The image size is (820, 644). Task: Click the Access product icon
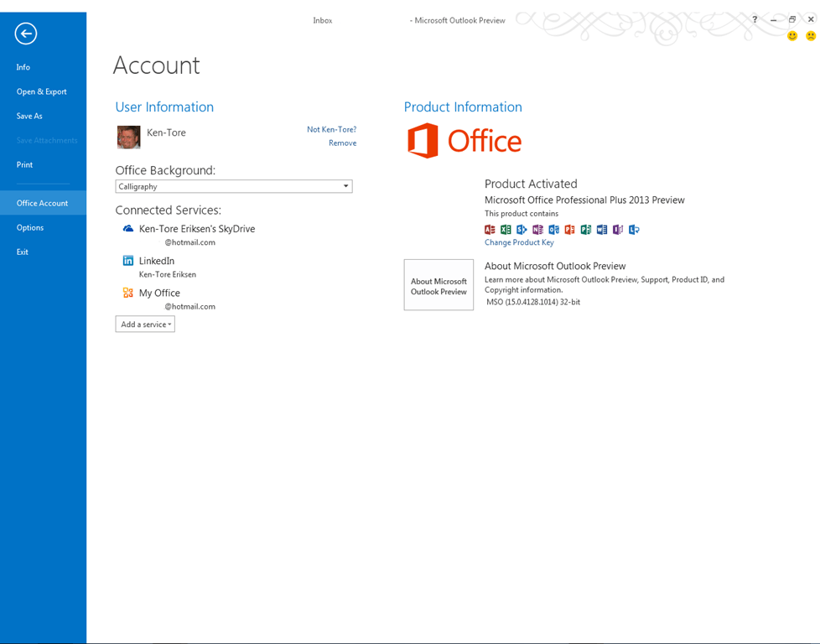pyautogui.click(x=490, y=229)
